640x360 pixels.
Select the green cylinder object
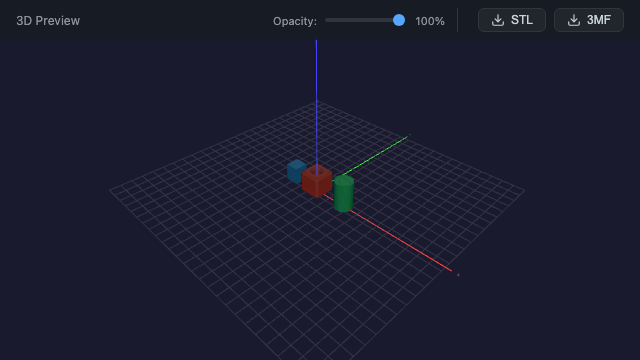(x=344, y=193)
